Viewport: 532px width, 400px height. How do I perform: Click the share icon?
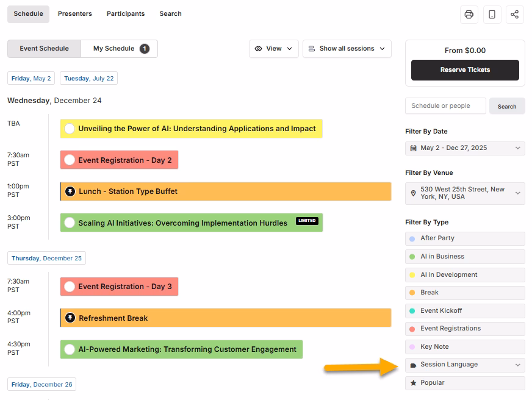point(515,14)
